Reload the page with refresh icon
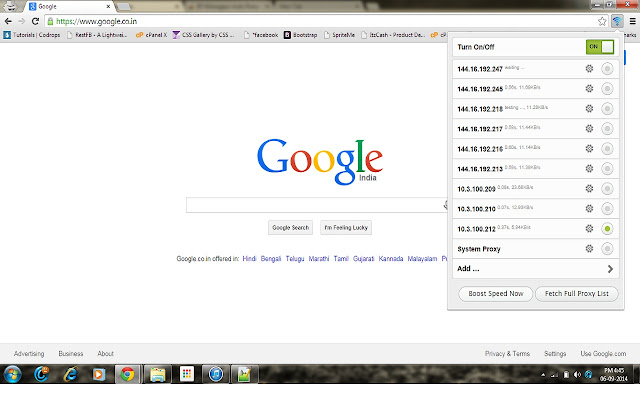This screenshot has height=400, width=640. tap(36, 21)
